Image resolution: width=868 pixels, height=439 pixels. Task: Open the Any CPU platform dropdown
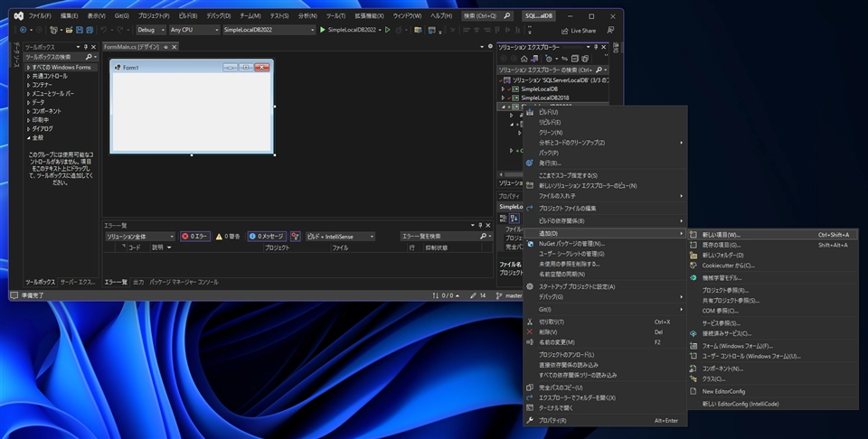point(193,30)
